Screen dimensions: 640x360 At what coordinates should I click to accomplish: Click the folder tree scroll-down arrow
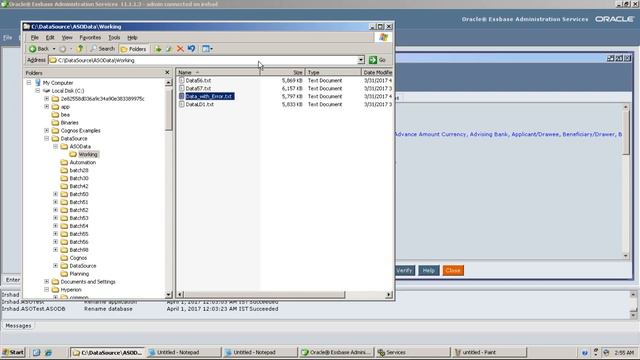pos(169,294)
